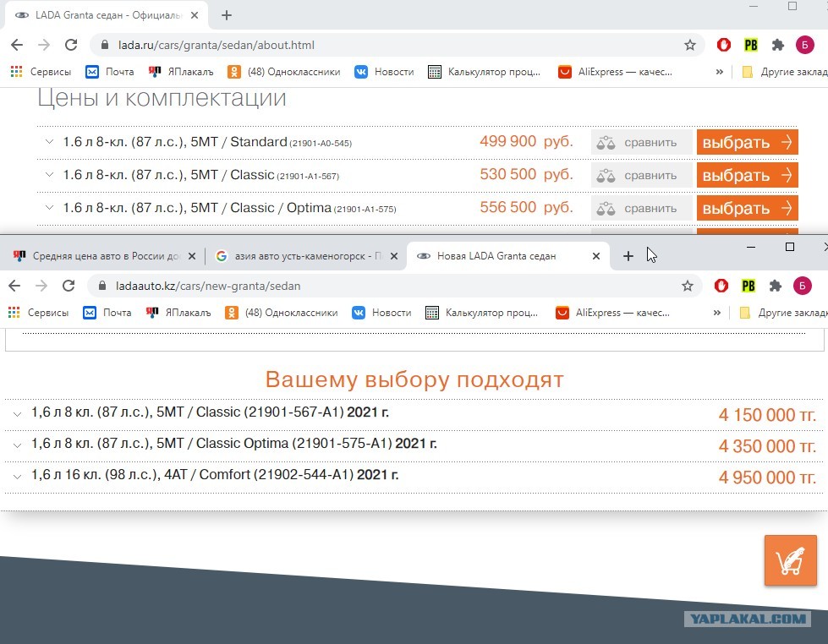Open new tab in ladaauto.kz window
This screenshot has height=644, width=828.
628,256
